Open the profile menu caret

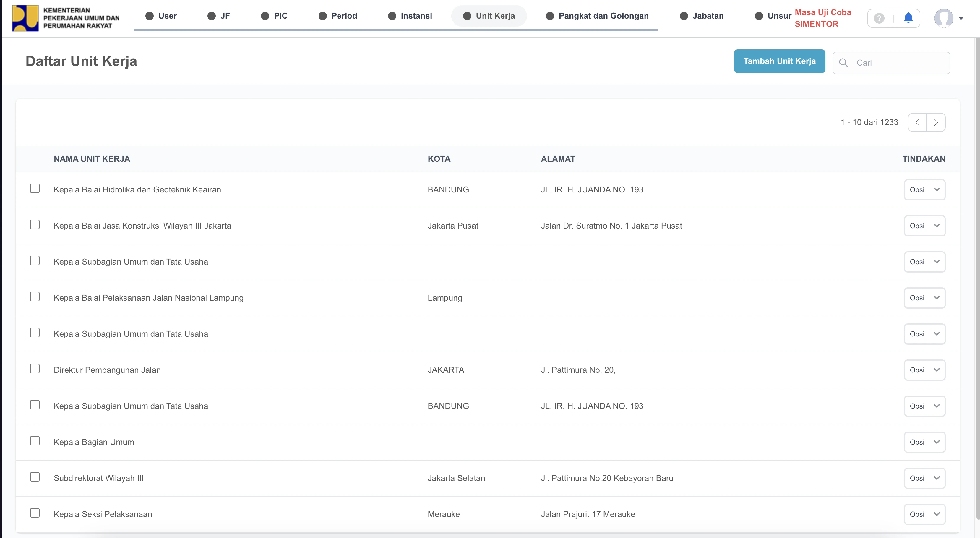pyautogui.click(x=960, y=18)
